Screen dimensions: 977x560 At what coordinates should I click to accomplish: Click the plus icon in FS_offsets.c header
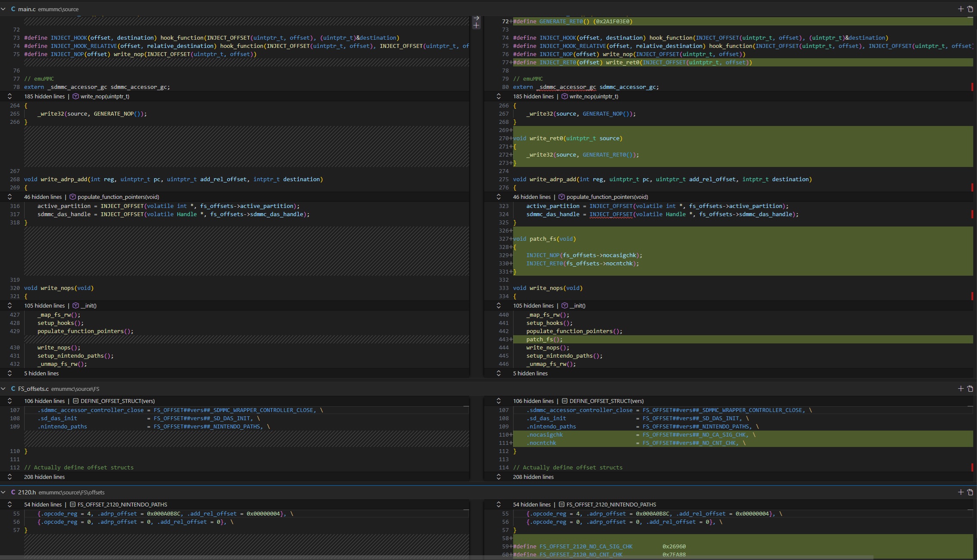pos(961,388)
